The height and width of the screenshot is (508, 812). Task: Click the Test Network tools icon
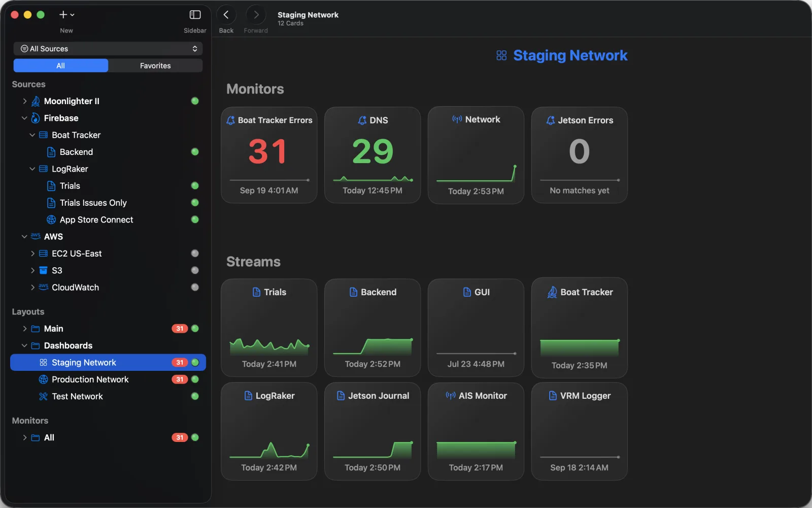(44, 396)
